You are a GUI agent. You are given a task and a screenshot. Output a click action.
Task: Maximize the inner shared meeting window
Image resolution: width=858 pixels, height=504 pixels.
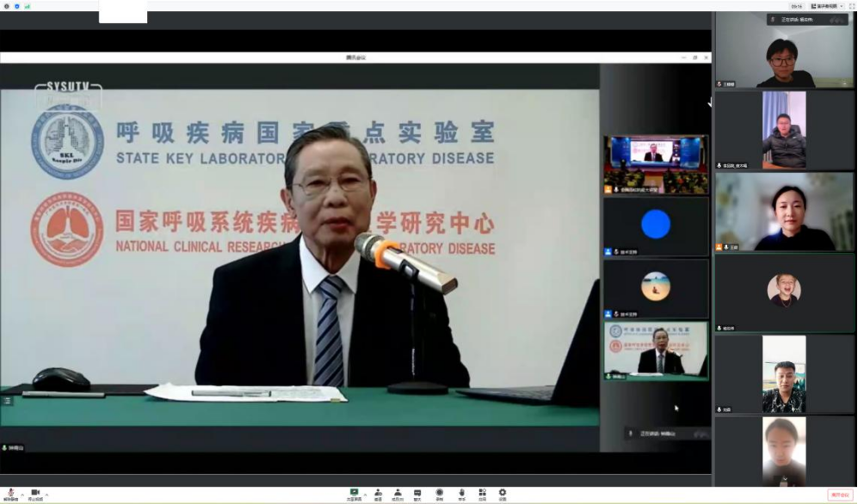click(695, 58)
